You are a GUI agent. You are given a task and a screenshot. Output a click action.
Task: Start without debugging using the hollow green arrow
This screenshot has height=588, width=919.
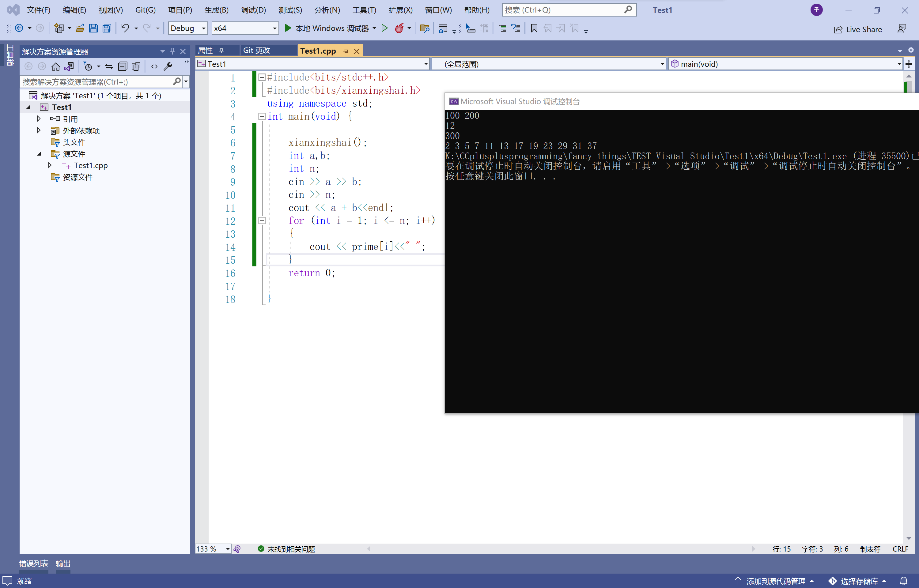(x=384, y=28)
